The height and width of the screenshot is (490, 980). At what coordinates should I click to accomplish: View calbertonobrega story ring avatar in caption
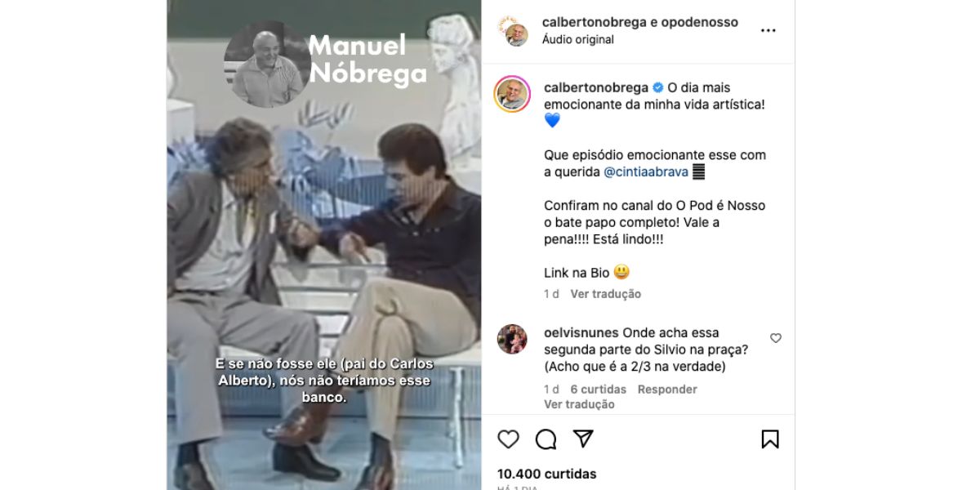tap(512, 95)
